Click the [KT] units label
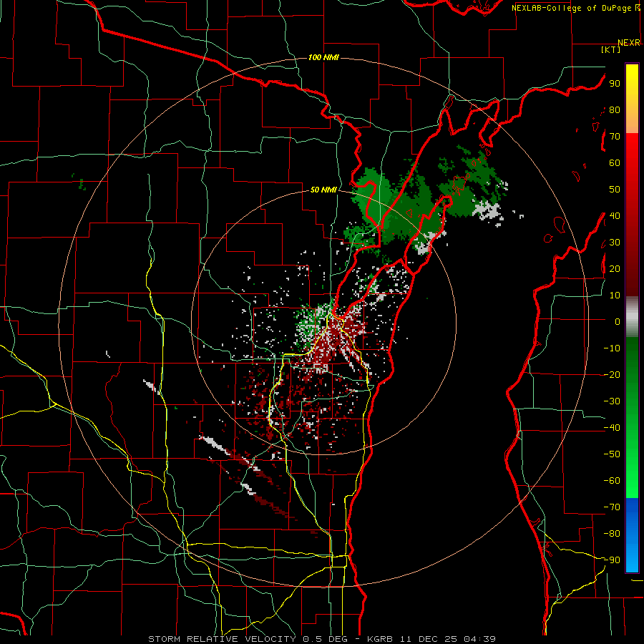This screenshot has height=644, width=644. [611, 49]
